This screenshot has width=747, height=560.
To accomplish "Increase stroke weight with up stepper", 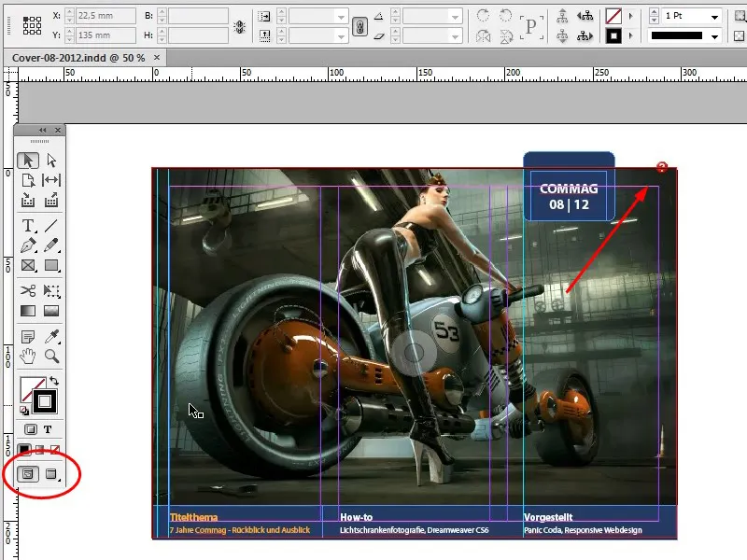I will pyautogui.click(x=655, y=12).
